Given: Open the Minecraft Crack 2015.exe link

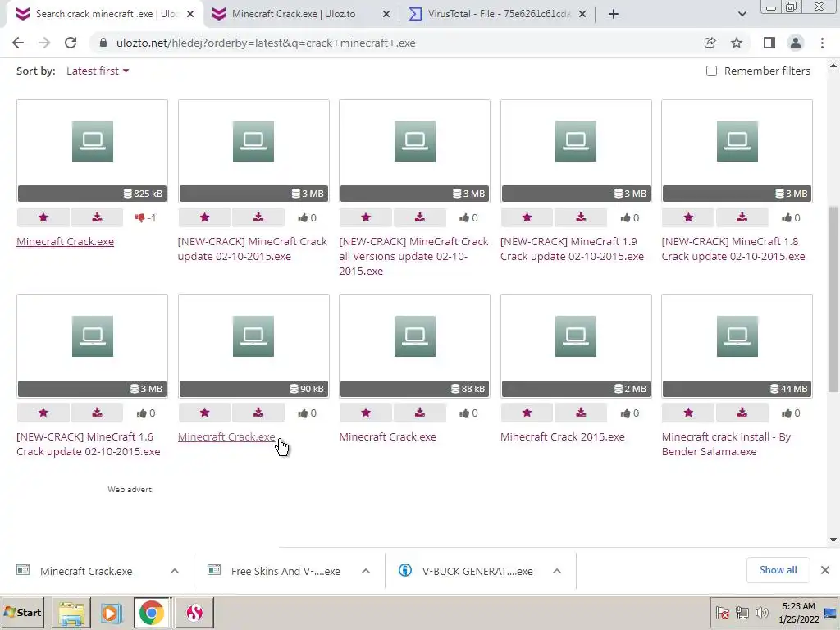Looking at the screenshot, I should (563, 436).
